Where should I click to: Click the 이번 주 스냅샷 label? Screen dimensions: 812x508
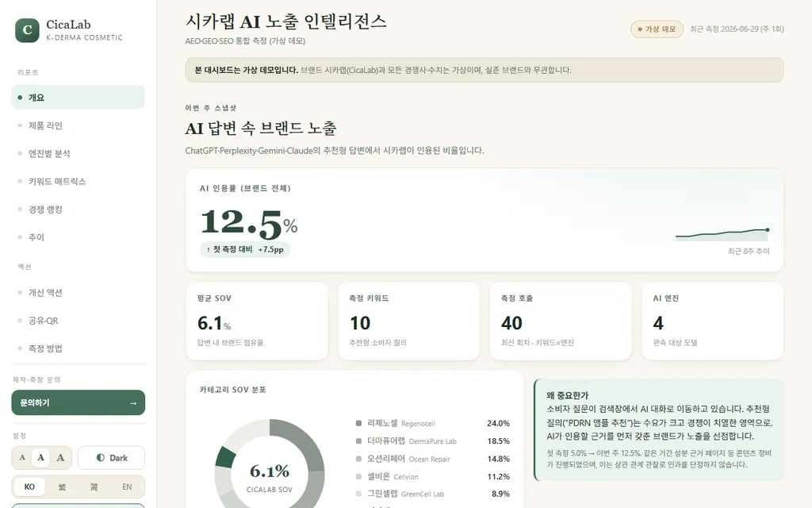(x=211, y=108)
